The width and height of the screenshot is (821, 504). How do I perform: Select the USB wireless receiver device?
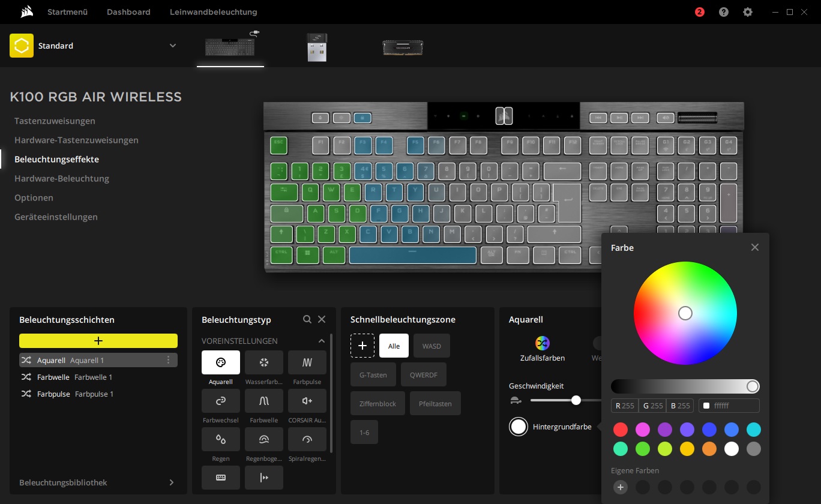click(317, 47)
